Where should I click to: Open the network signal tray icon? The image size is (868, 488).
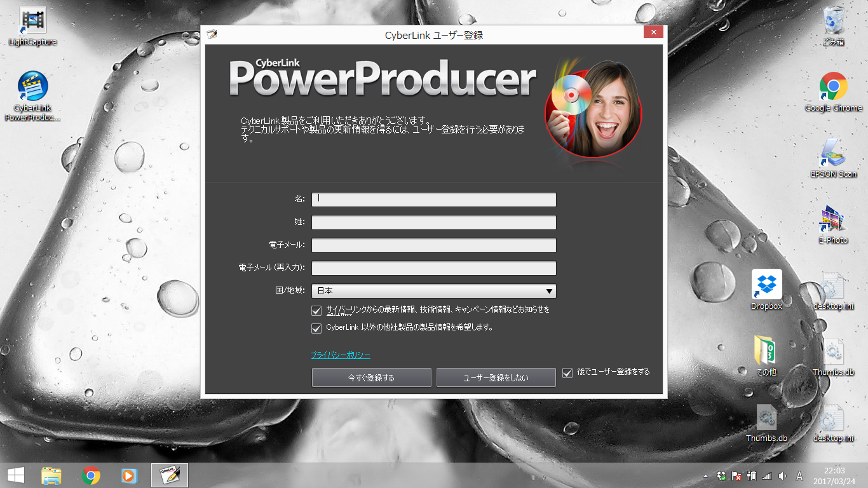point(767,476)
